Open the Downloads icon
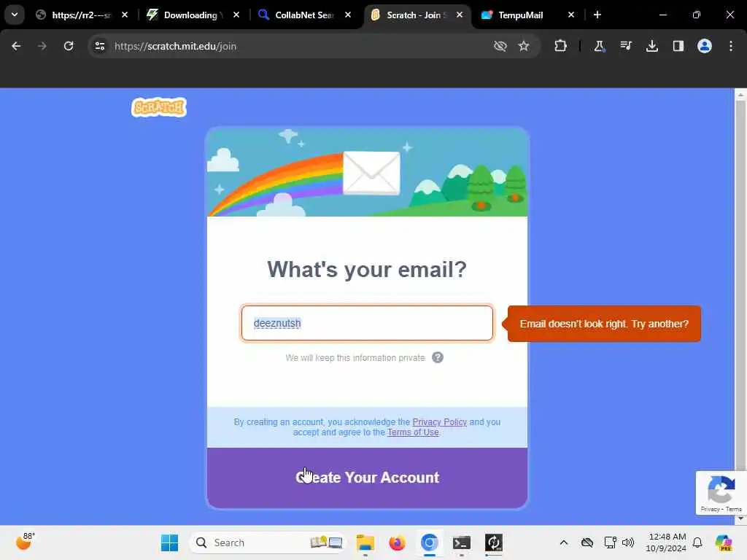This screenshot has width=747, height=560. coord(651,46)
